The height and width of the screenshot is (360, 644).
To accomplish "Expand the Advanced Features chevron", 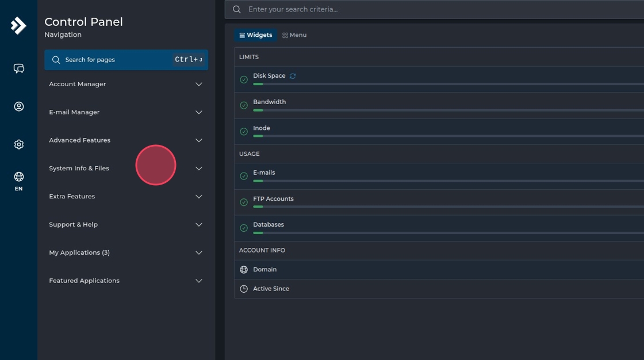I will (199, 140).
